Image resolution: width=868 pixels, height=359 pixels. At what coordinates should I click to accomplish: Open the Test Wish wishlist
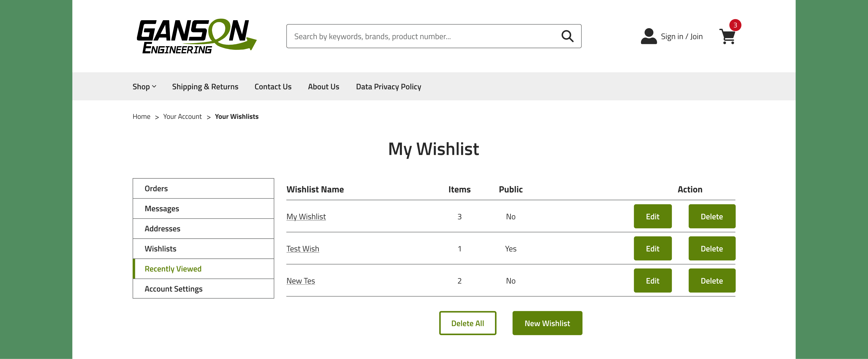pos(302,248)
